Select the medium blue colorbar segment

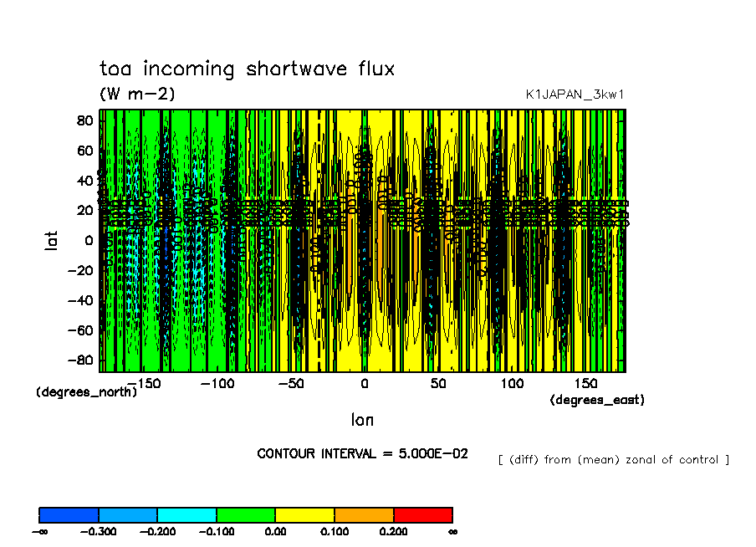(x=128, y=514)
